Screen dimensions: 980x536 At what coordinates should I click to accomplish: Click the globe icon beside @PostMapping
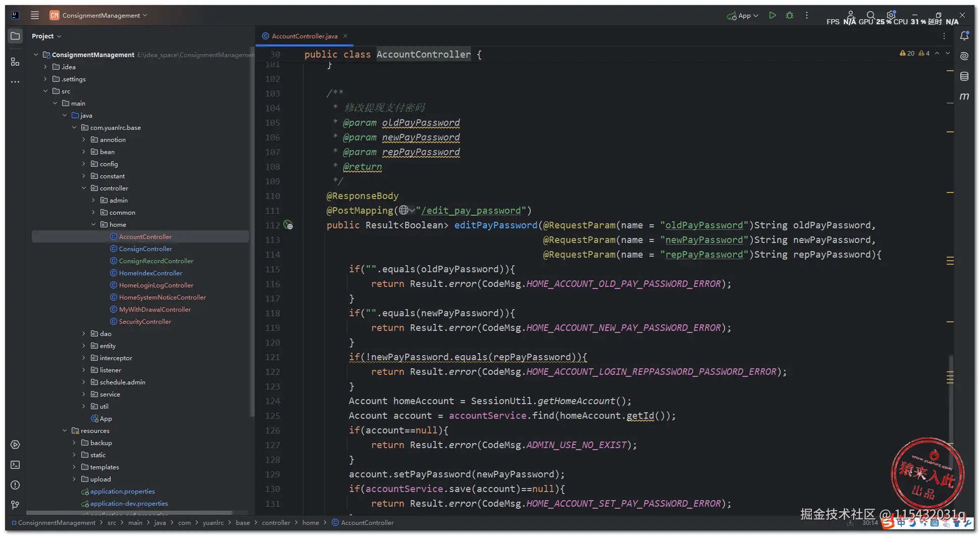[403, 210]
